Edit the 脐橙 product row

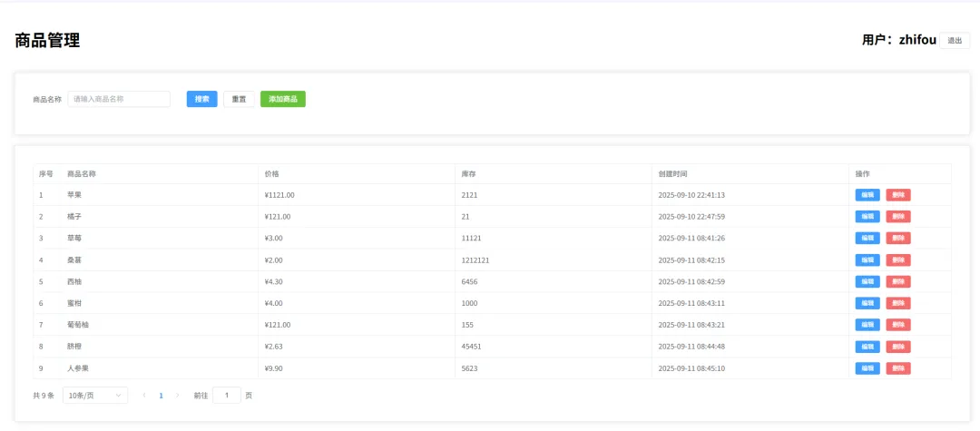[x=867, y=347]
